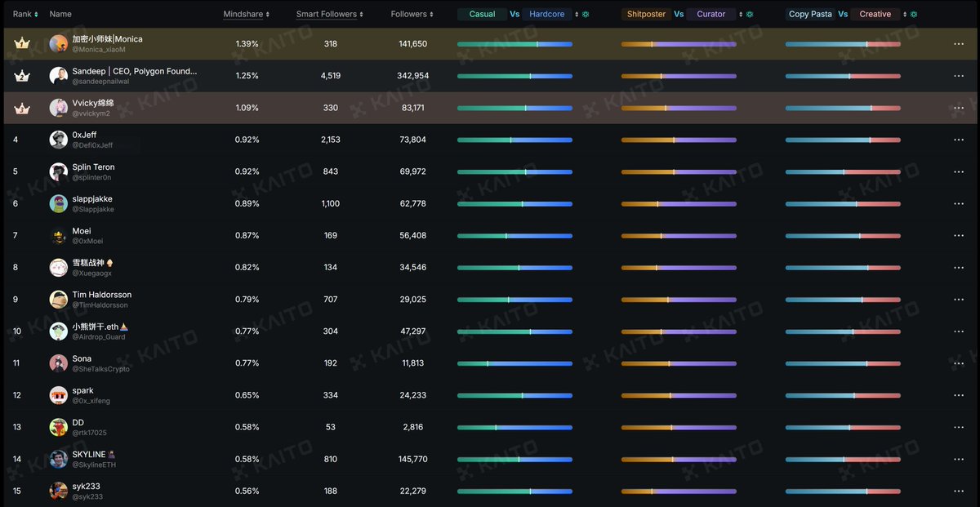Click Sandeep's Shitposter vs Curator bar
This screenshot has width=980, height=507.
click(679, 76)
